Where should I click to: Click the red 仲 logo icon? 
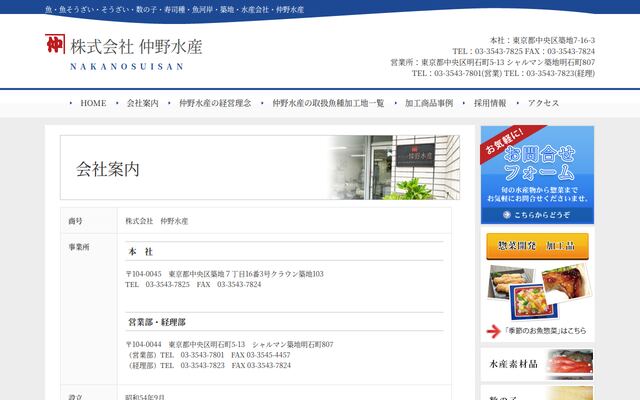(55, 44)
